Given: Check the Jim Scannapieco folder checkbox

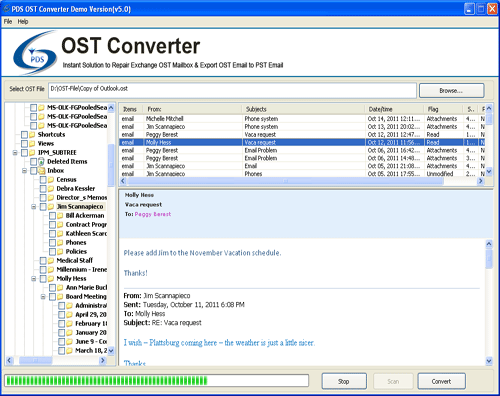Looking at the screenshot, I should coord(43,207).
